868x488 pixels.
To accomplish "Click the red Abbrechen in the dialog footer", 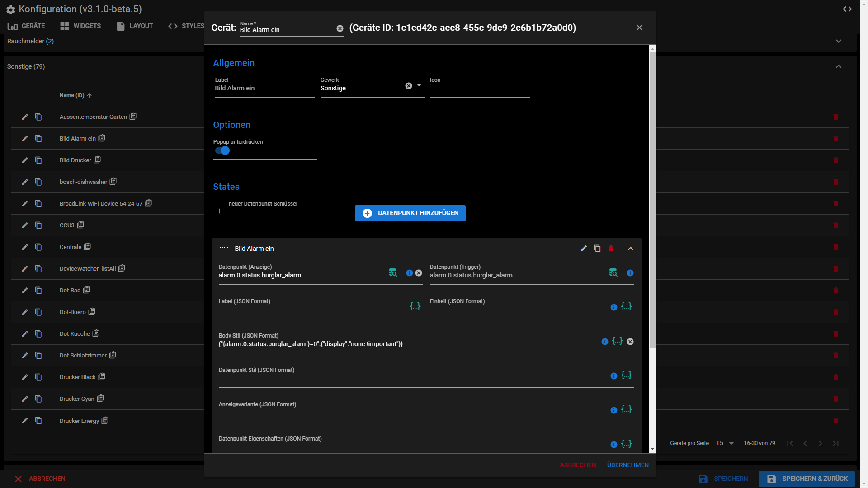I will pyautogui.click(x=578, y=465).
